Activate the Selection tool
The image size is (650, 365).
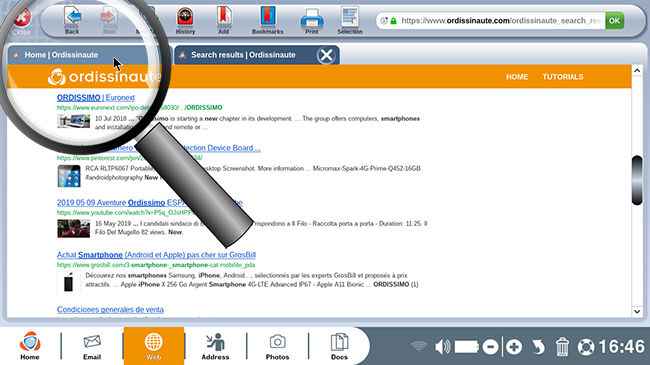point(350,20)
